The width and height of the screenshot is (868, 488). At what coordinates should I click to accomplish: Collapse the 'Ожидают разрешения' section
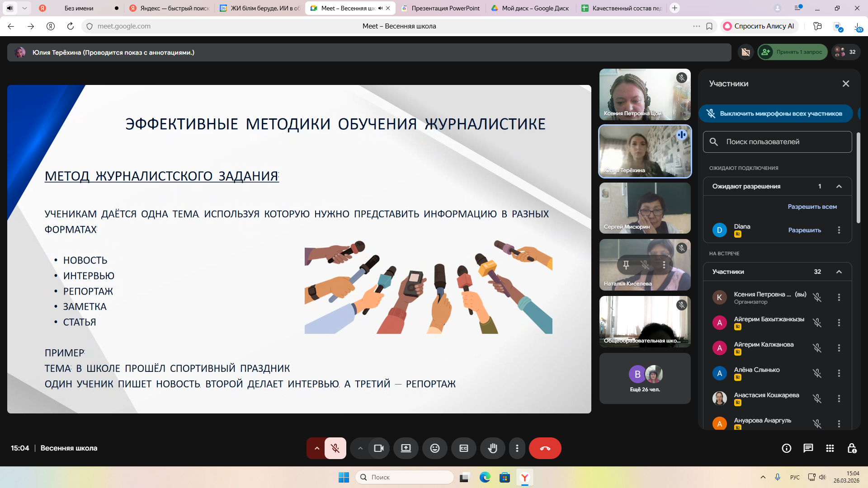click(839, 186)
